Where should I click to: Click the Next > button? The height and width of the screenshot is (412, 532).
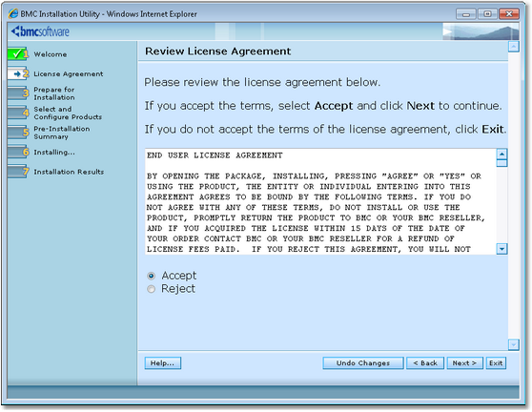tap(464, 363)
